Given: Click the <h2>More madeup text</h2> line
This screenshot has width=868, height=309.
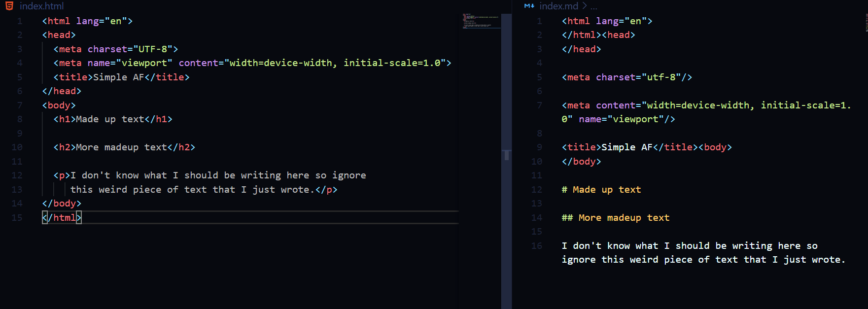Looking at the screenshot, I should (124, 147).
